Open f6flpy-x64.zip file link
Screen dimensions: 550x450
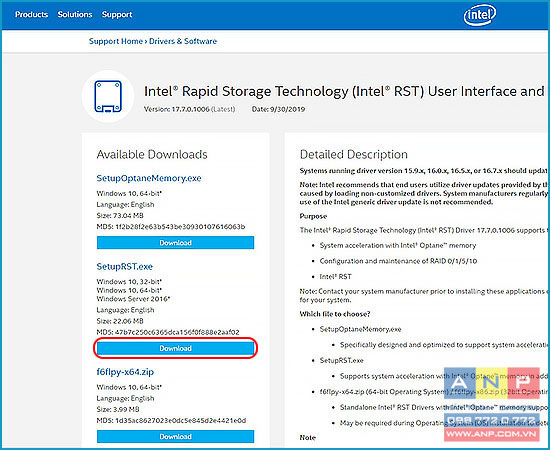(125, 372)
